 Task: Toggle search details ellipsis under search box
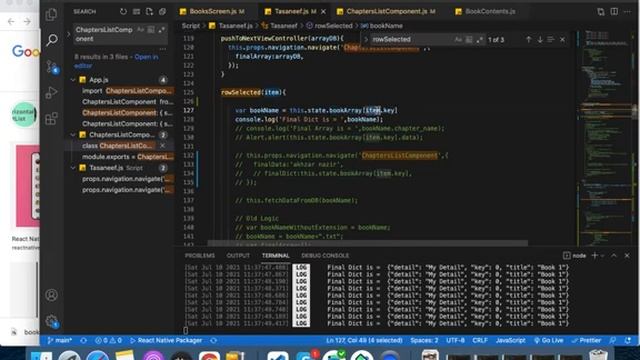tap(163, 49)
